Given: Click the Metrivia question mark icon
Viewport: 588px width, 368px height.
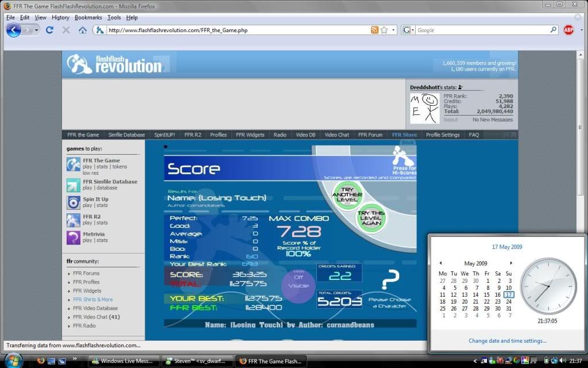Looking at the screenshot, I should click(73, 237).
